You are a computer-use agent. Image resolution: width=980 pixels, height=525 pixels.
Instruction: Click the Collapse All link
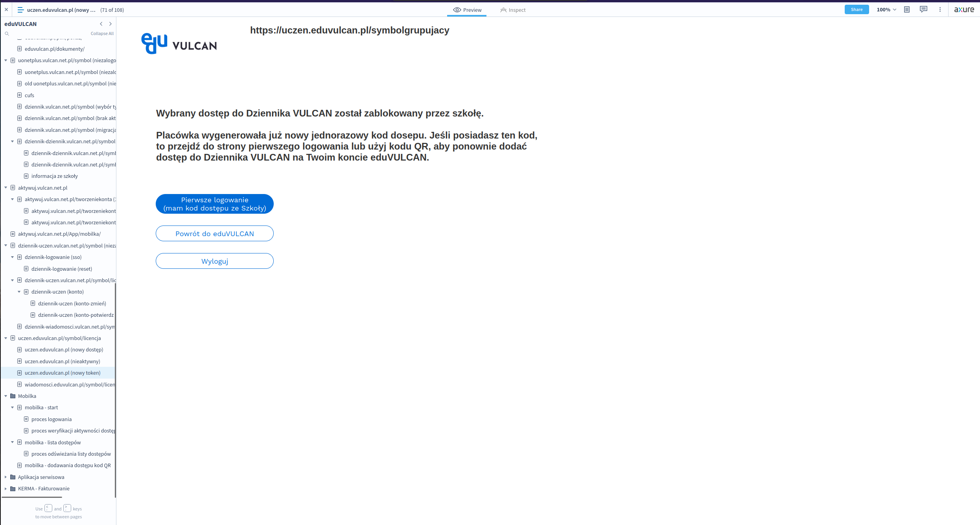[102, 34]
